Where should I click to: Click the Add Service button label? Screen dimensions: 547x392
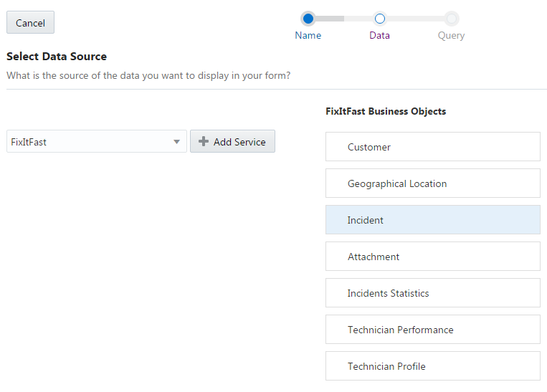pyautogui.click(x=239, y=142)
